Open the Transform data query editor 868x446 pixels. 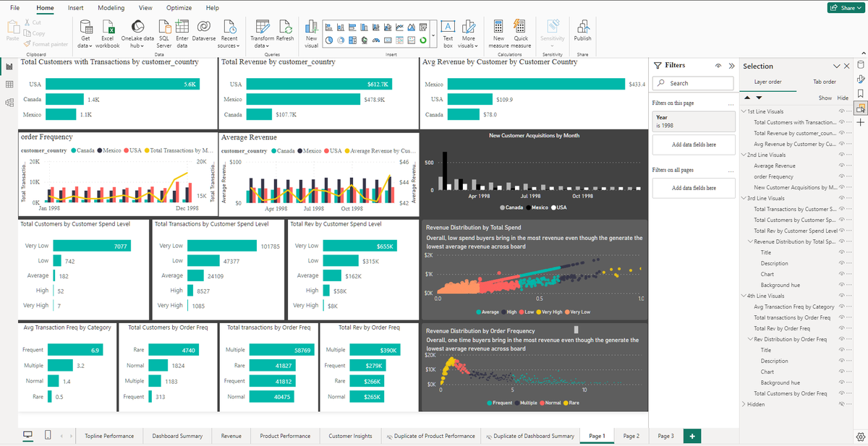(262, 34)
